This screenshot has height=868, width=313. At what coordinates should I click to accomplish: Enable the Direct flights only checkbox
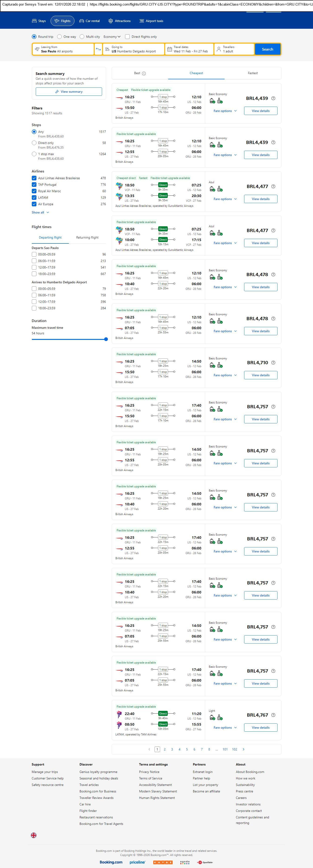pyautogui.click(x=127, y=37)
